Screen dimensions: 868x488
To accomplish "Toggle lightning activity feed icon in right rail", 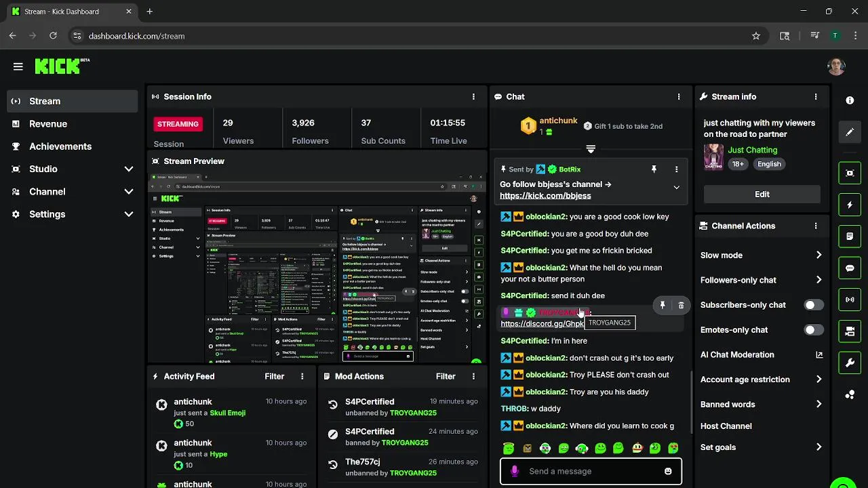I will tap(850, 205).
